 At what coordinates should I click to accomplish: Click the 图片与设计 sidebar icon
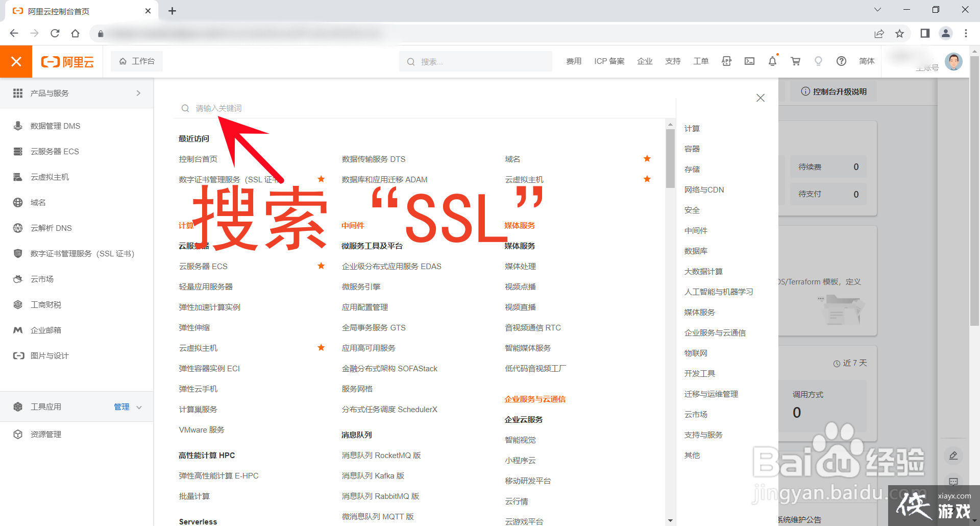pyautogui.click(x=18, y=355)
